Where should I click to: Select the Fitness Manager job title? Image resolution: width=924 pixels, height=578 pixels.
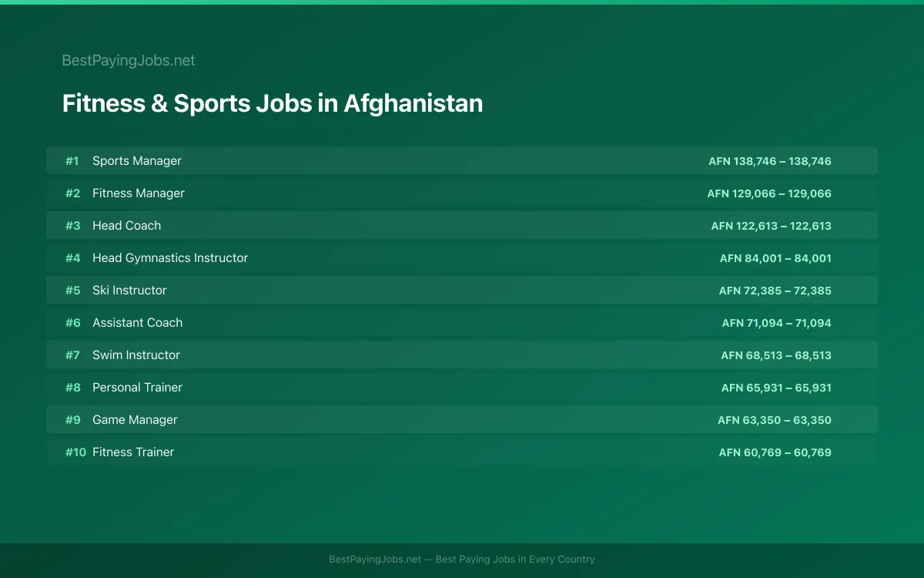click(139, 193)
